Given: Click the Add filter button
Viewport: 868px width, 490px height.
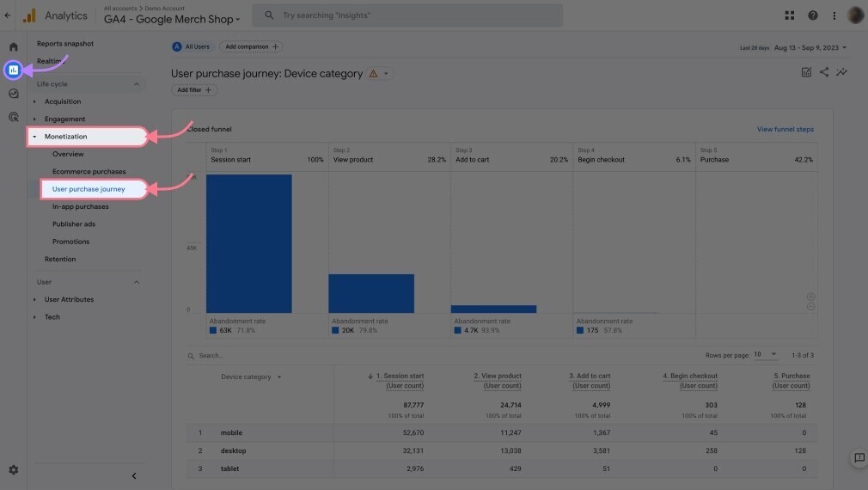Looking at the screenshot, I should pyautogui.click(x=193, y=89).
